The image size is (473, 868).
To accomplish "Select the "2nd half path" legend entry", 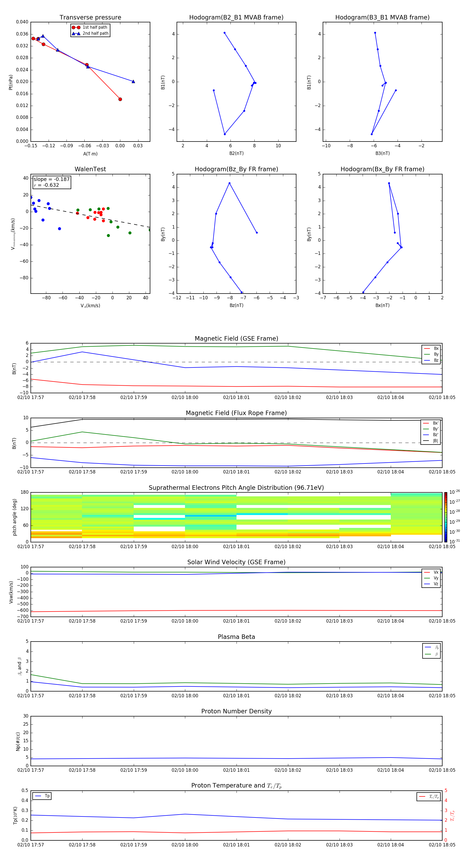I will pyautogui.click(x=90, y=33).
